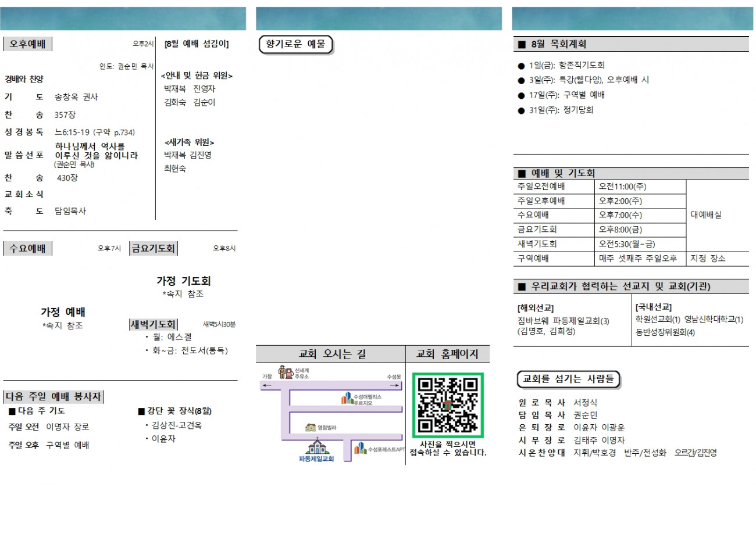756x534 pixels.
Task: Click the 수성포레스트APT building icon
Action: pyautogui.click(x=361, y=448)
